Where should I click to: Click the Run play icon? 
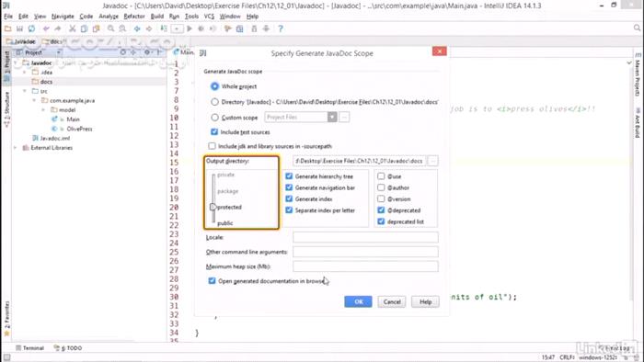pyautogui.click(x=190, y=28)
